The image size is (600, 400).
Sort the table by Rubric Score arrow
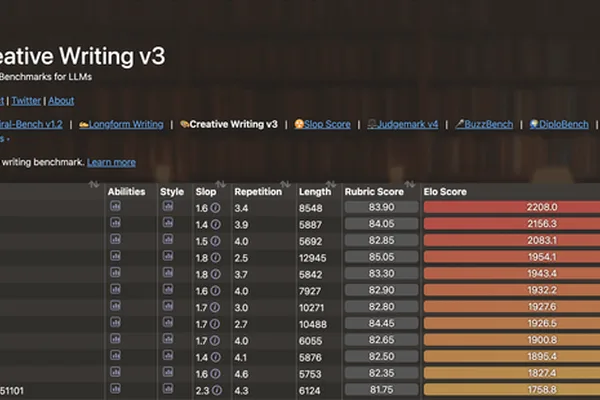pos(410,184)
